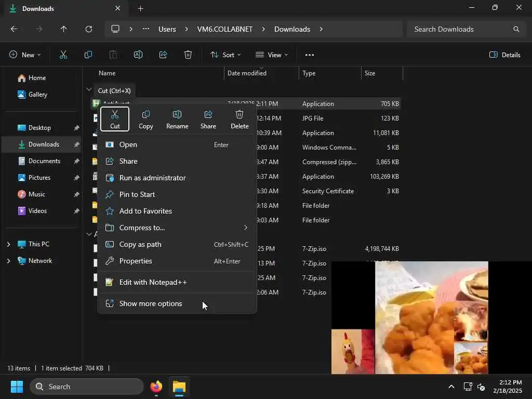Expand the Network tree node
The width and height of the screenshot is (532, 399).
(x=8, y=261)
